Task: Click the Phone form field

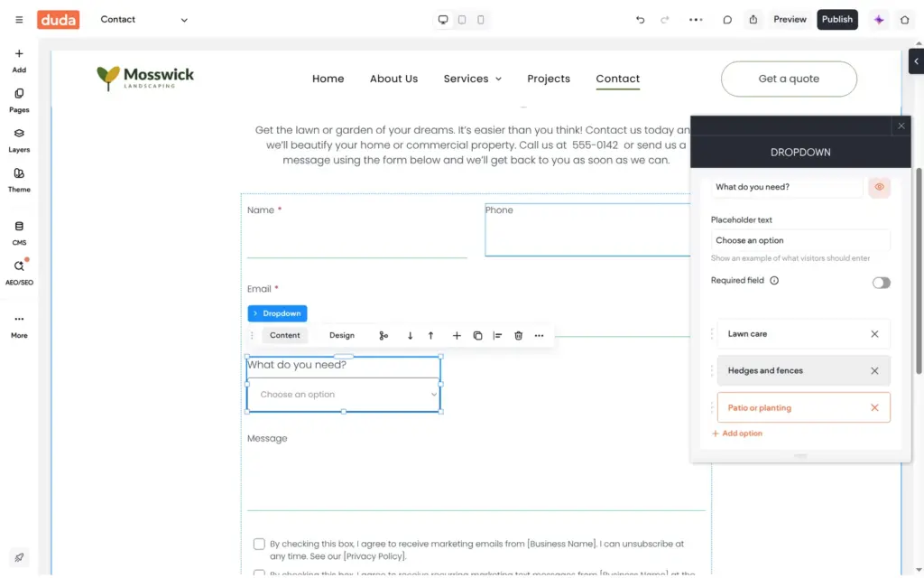Action: pos(587,230)
